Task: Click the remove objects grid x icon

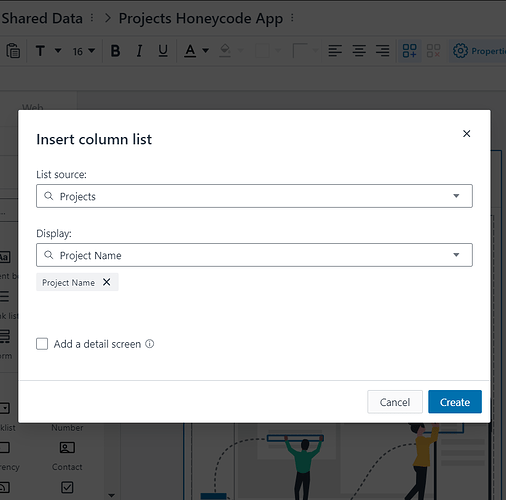Action: point(433,51)
